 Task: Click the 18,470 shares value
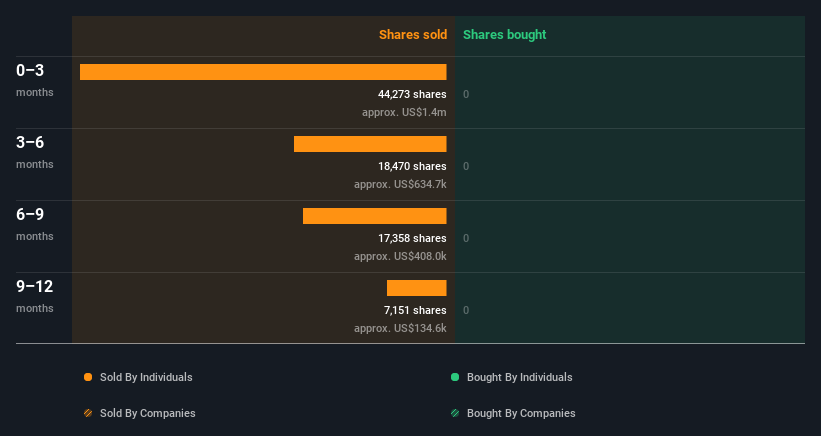coord(412,166)
